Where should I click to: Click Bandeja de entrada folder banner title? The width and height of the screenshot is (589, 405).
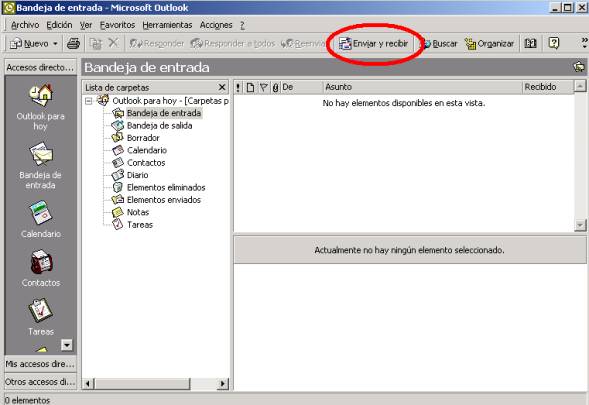tap(147, 68)
